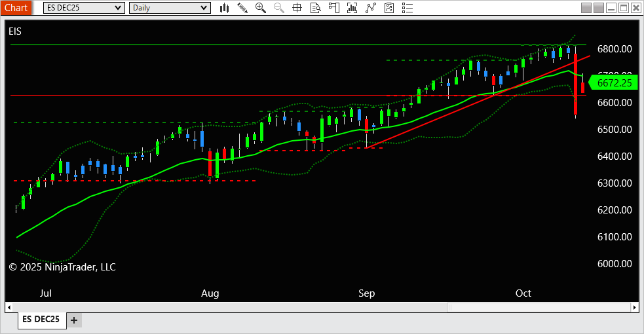The height and width of the screenshot is (334, 644).
Task: Open the ES DEC25 instrument dropdown
Action: coord(84,8)
